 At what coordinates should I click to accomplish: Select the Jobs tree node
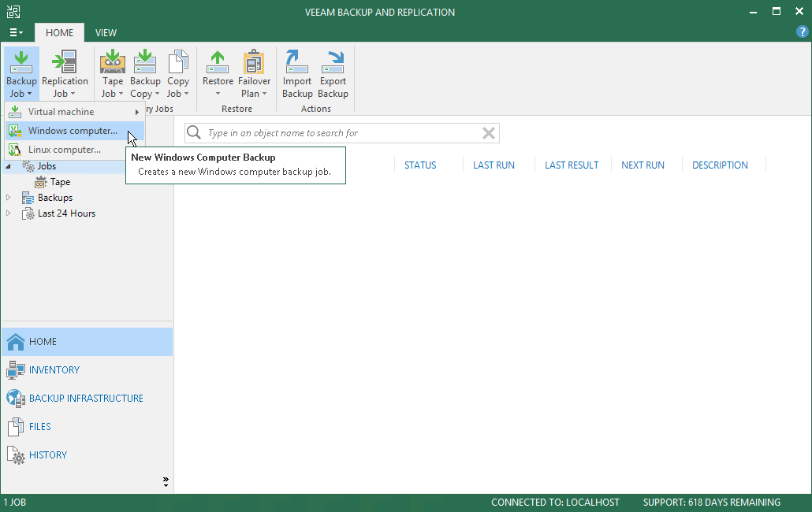pos(47,166)
